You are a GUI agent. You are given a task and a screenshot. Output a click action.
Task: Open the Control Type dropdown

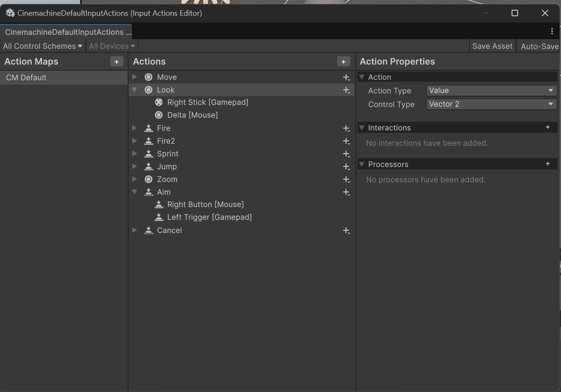coord(492,104)
